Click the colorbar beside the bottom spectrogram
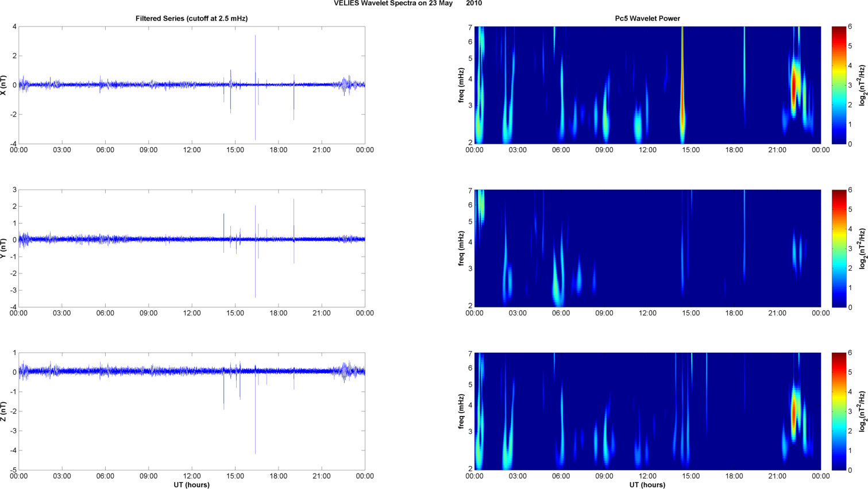868x489 pixels. (x=839, y=411)
